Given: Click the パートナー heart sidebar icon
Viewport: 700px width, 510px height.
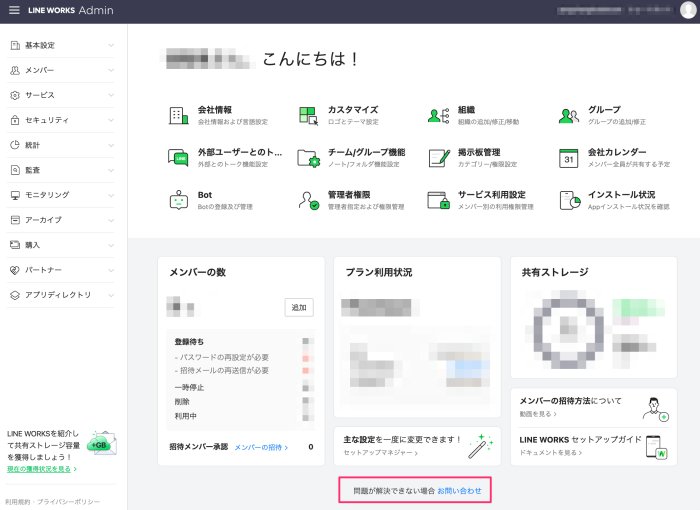Looking at the screenshot, I should pos(15,270).
